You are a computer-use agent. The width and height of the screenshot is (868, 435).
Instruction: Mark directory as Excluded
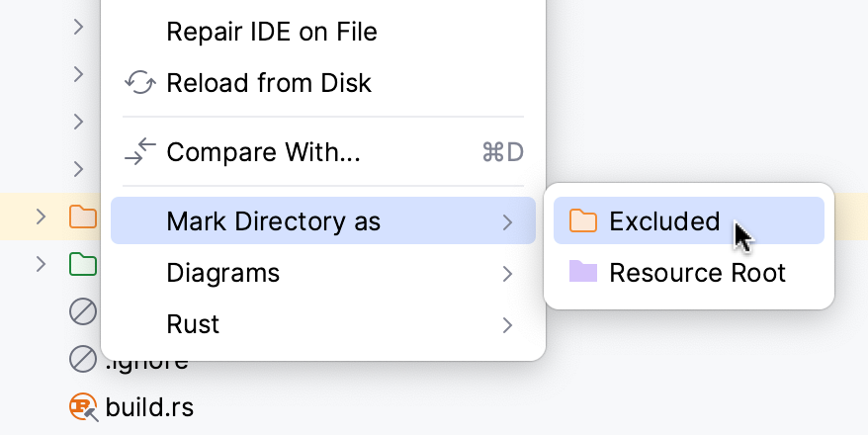tap(664, 220)
